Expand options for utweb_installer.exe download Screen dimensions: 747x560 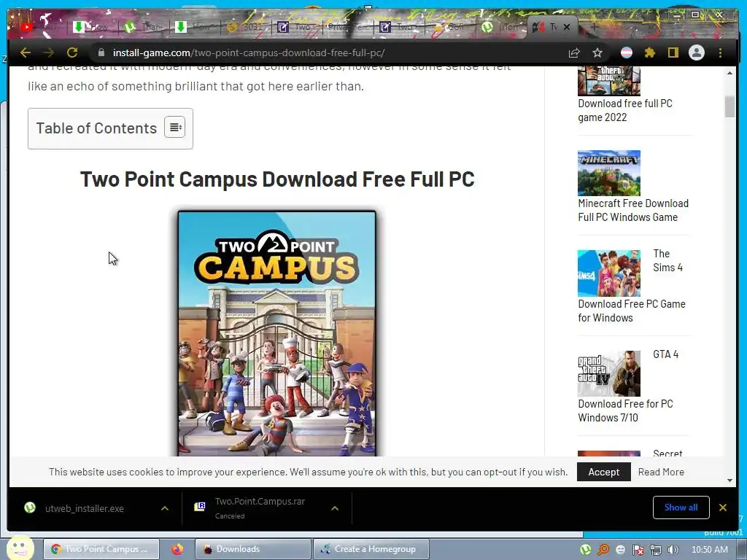[x=165, y=508]
